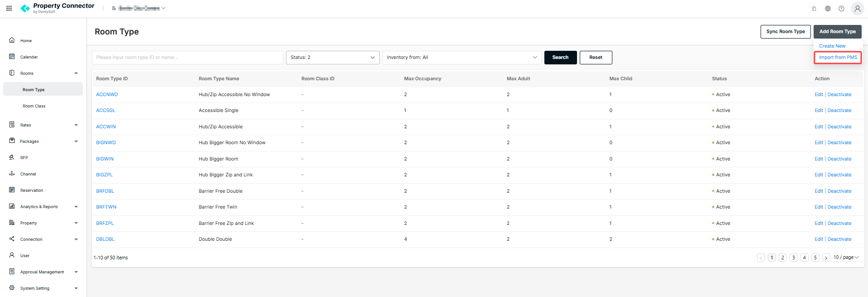The width and height of the screenshot is (868, 297).
Task: Click the Channel icon in sidebar
Action: click(12, 174)
